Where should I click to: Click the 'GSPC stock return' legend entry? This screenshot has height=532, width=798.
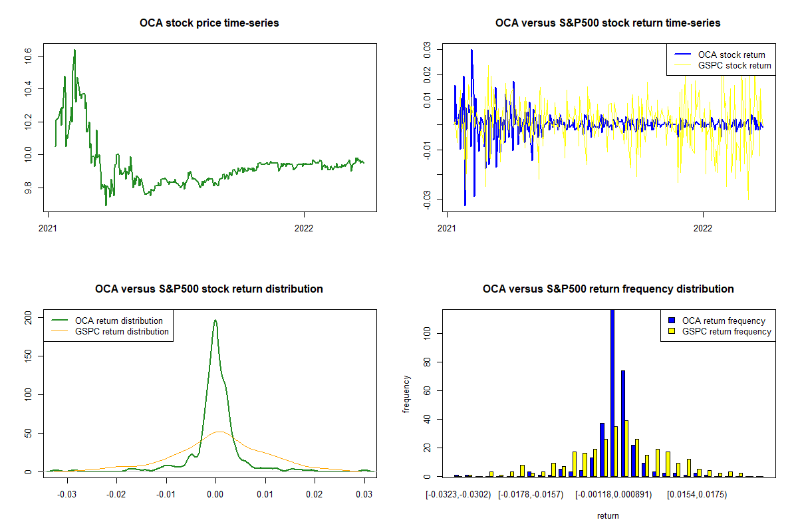point(734,65)
